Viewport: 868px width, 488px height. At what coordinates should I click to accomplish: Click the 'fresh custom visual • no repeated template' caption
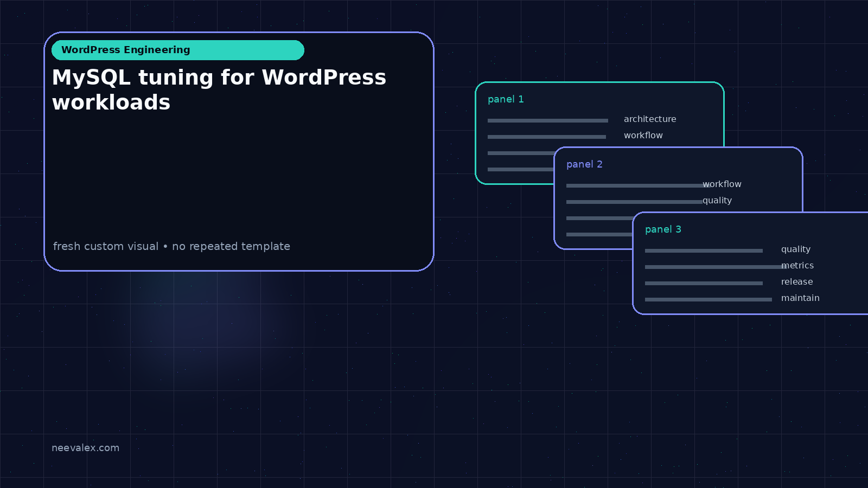(x=171, y=246)
